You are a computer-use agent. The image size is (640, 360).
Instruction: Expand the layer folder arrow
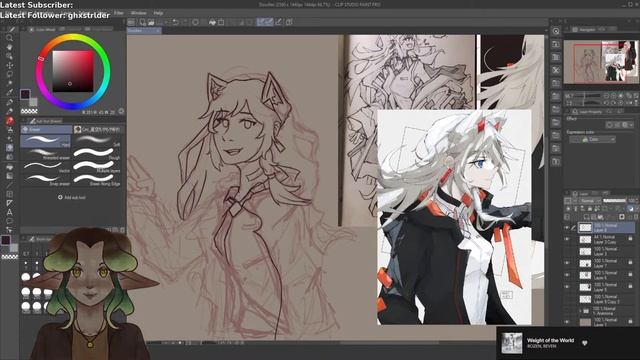point(580,311)
